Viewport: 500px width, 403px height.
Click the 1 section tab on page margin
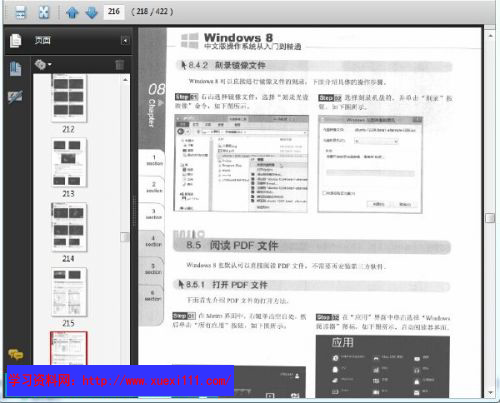(x=154, y=160)
